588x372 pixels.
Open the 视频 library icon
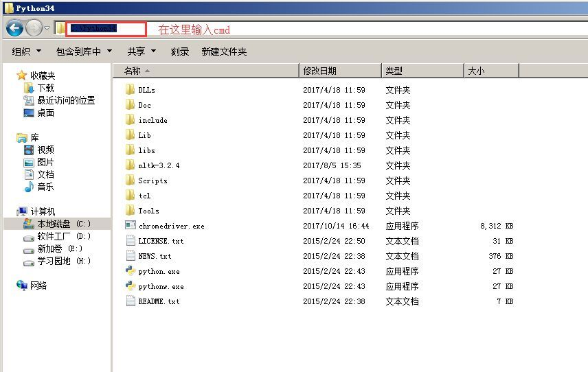pyautogui.click(x=29, y=150)
